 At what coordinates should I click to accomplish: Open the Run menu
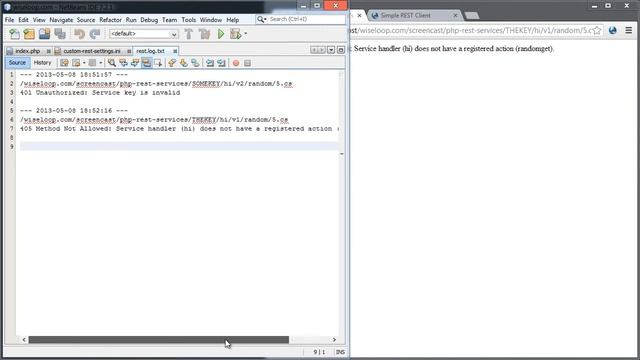[x=131, y=20]
